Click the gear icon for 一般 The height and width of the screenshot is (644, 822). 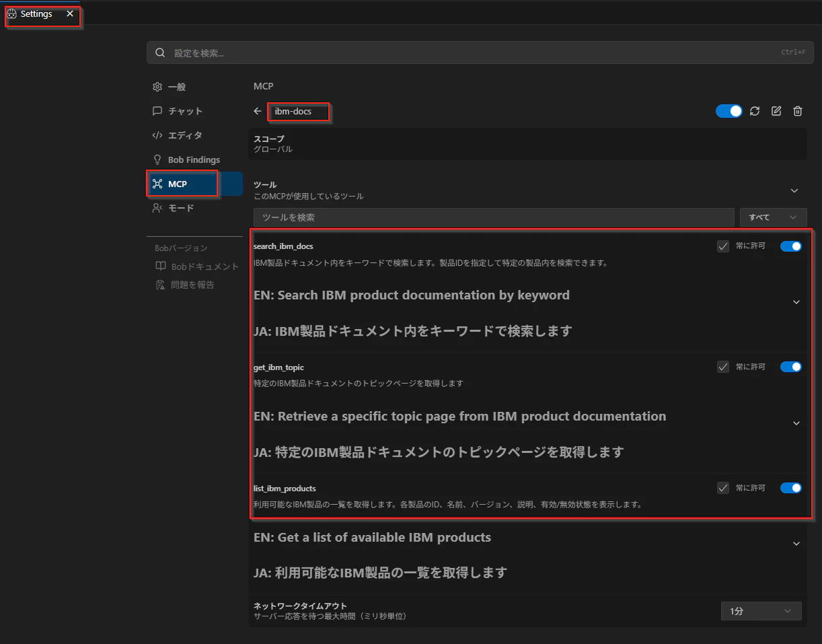[157, 87]
